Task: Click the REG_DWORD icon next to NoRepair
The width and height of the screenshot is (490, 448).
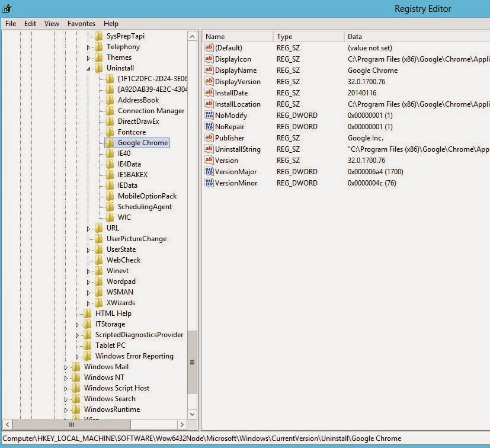Action: click(209, 127)
